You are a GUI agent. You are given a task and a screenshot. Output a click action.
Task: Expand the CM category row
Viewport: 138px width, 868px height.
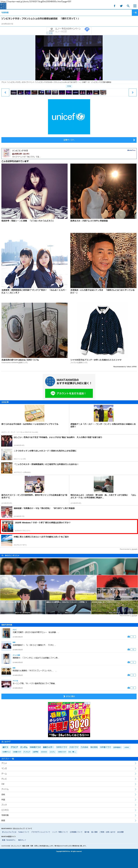[x=69, y=784]
